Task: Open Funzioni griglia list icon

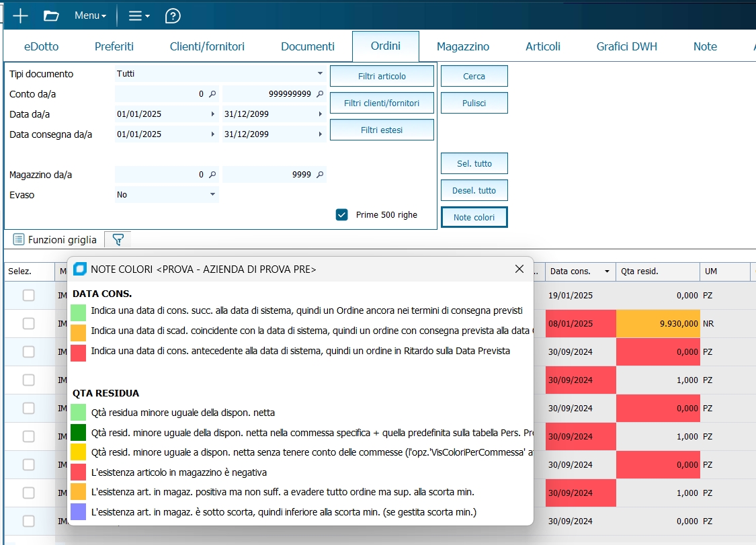Action: pyautogui.click(x=18, y=240)
